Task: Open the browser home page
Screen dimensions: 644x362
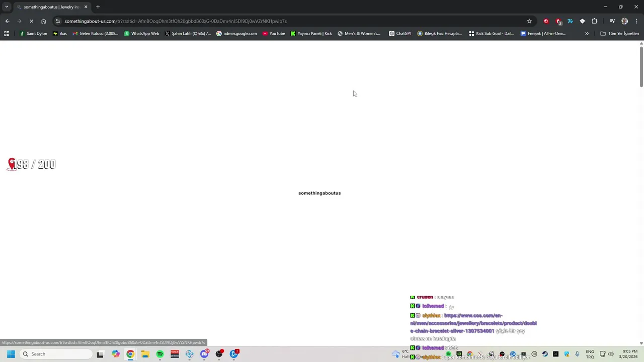Action: click(43, 21)
